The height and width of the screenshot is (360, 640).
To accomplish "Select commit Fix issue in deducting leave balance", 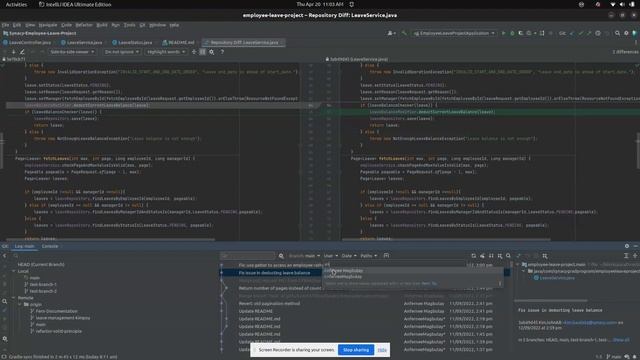I will coord(274,273).
